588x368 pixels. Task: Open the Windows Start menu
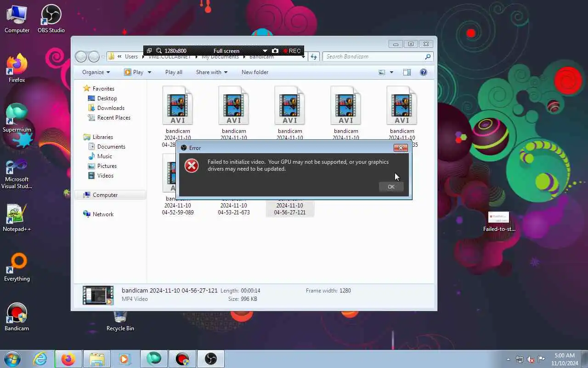[12, 359]
